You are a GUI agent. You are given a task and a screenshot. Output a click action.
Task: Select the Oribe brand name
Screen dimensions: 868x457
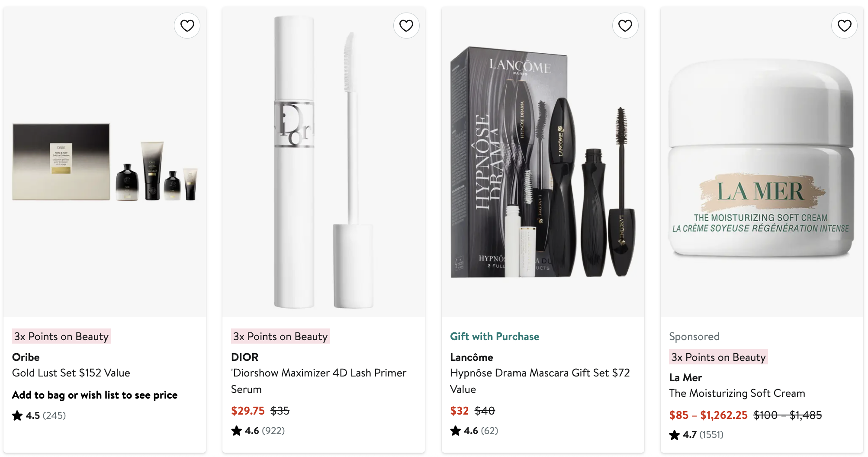(26, 357)
